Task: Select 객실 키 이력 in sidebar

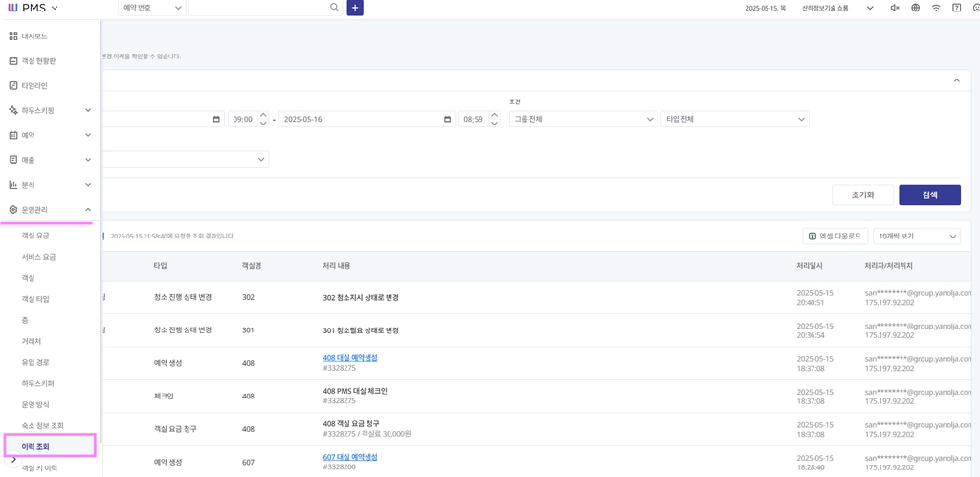Action: click(x=38, y=467)
